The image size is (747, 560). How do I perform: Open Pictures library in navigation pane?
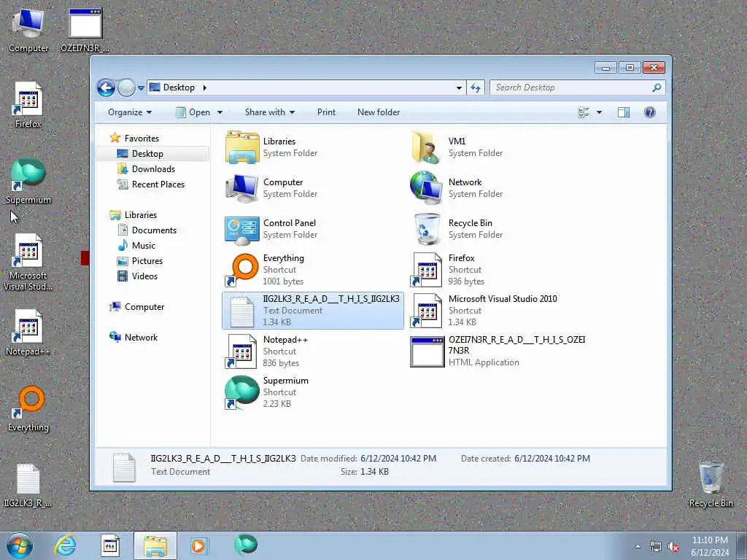pyautogui.click(x=147, y=261)
